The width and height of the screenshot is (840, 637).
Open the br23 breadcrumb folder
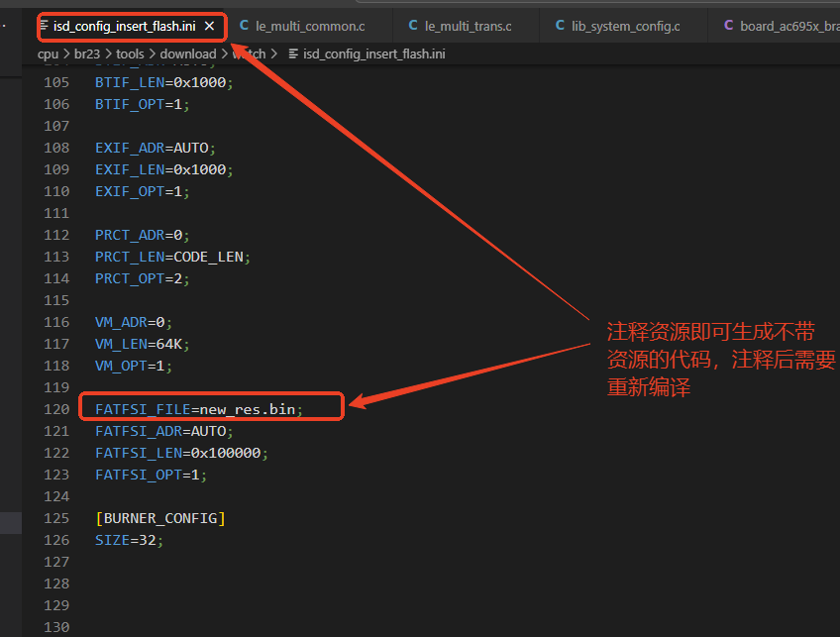click(x=87, y=54)
